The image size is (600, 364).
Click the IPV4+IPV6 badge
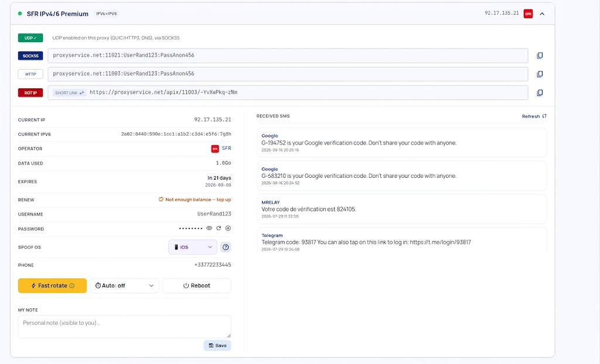pyautogui.click(x=107, y=14)
